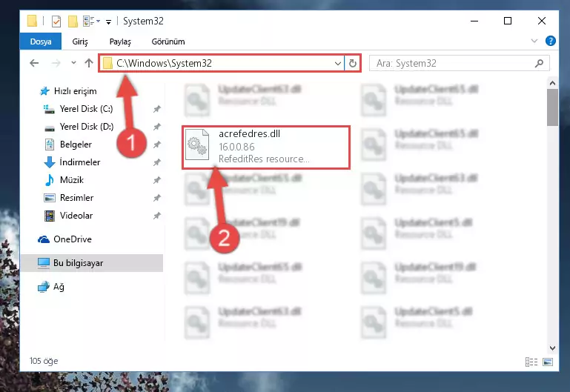Click the 105 öğe status text

tap(44, 361)
